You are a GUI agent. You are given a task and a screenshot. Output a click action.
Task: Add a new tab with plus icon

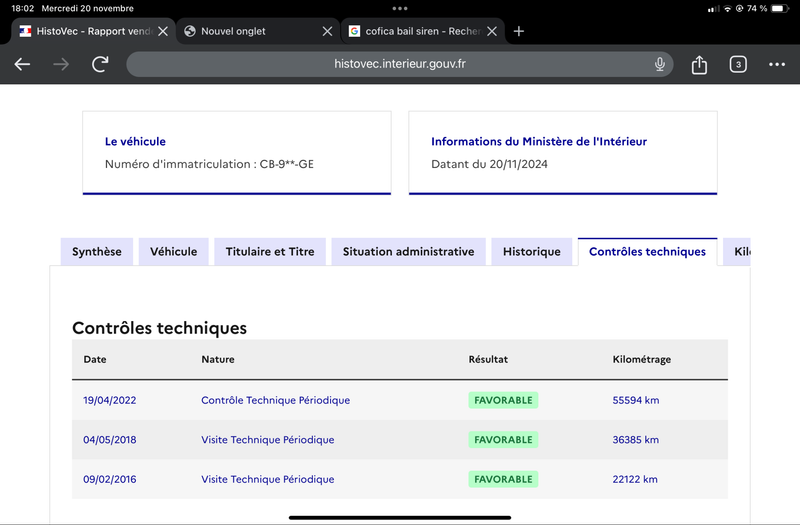[518, 31]
